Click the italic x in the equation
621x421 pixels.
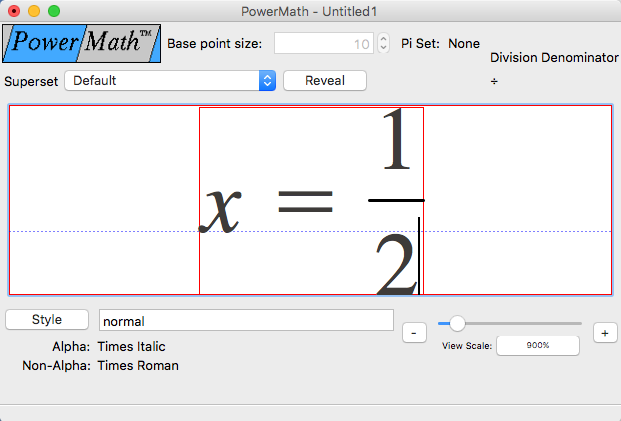click(x=220, y=210)
